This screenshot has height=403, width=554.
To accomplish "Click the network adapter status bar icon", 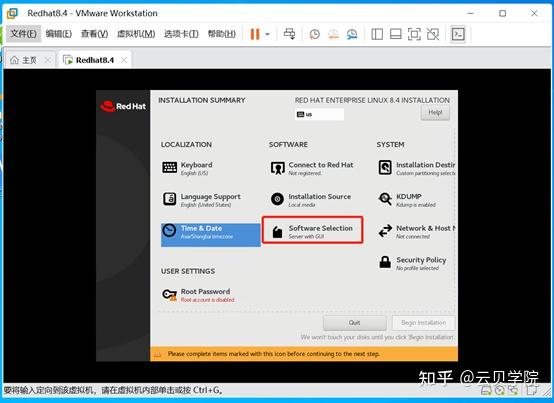I will tap(513, 390).
